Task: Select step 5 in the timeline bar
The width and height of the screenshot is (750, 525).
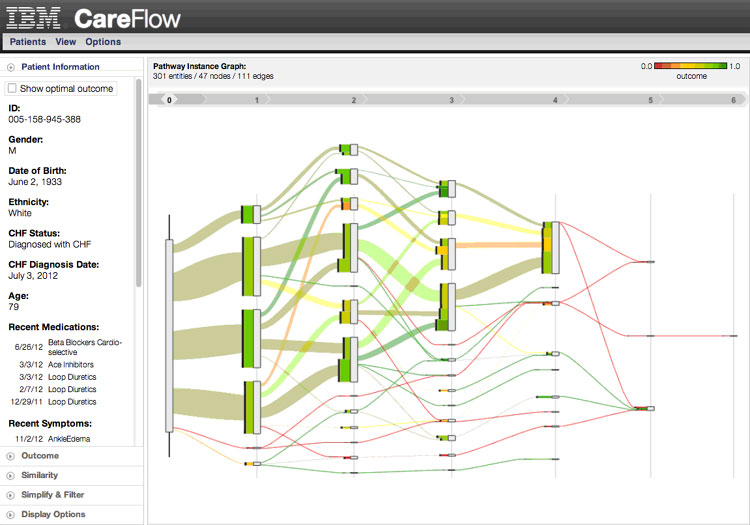Action: [x=651, y=100]
